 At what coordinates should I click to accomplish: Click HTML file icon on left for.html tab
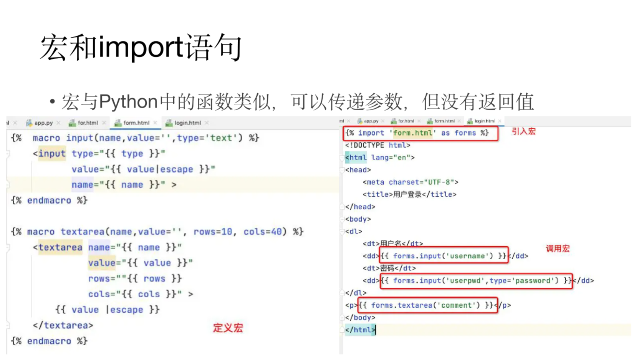72,123
